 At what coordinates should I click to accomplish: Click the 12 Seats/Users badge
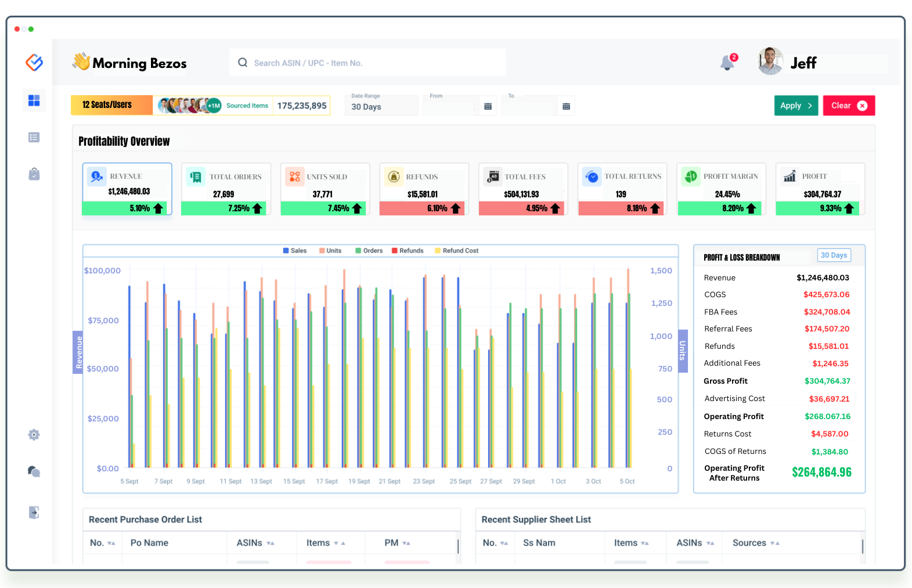tap(111, 105)
